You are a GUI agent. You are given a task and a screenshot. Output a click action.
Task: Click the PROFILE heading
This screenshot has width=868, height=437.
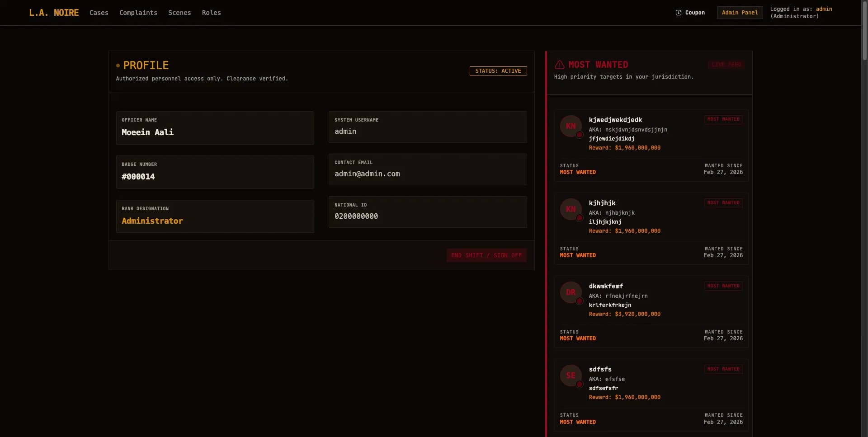[146, 66]
